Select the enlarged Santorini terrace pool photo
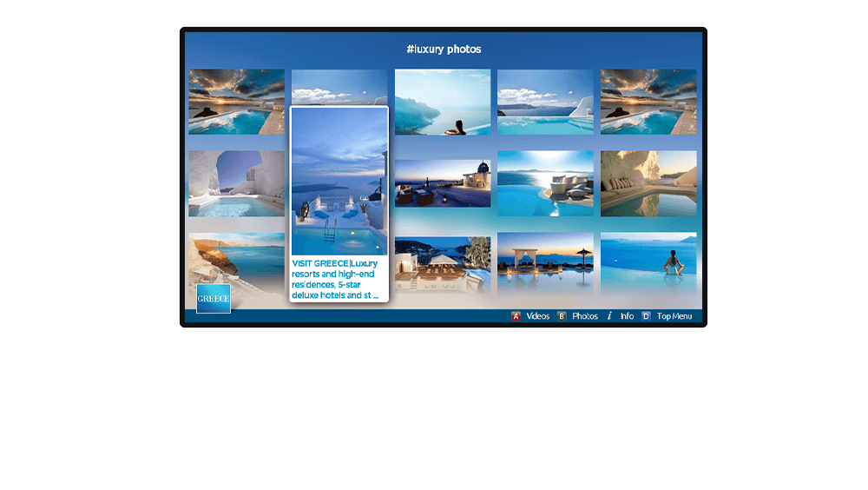Screen dimensions: 868x490 point(339,182)
